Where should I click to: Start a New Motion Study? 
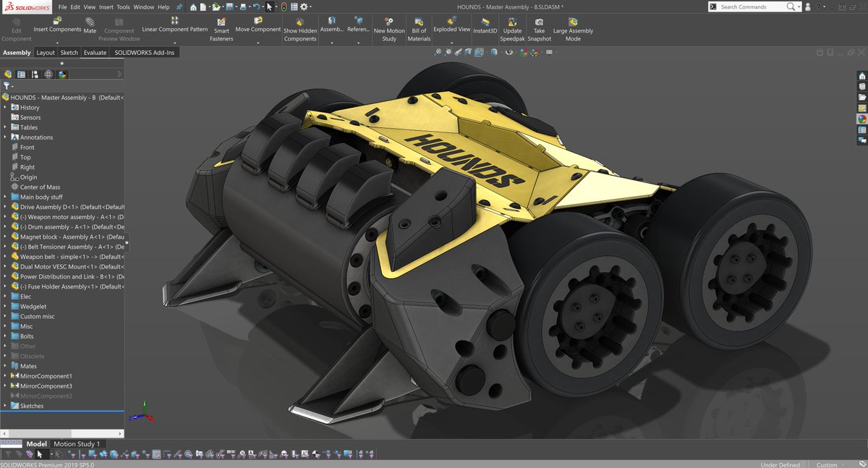[x=389, y=30]
